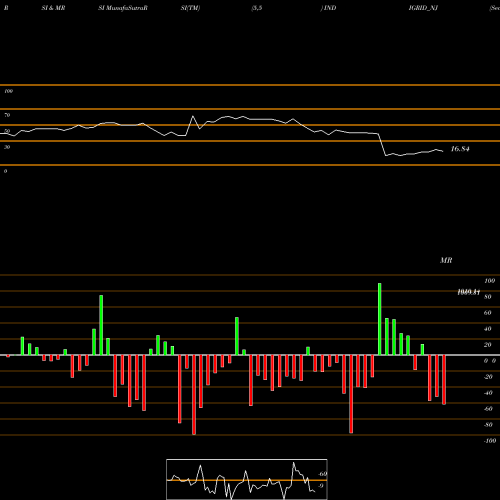
Task: Click the tallest green bar in MR histogram
Action: tap(380, 319)
